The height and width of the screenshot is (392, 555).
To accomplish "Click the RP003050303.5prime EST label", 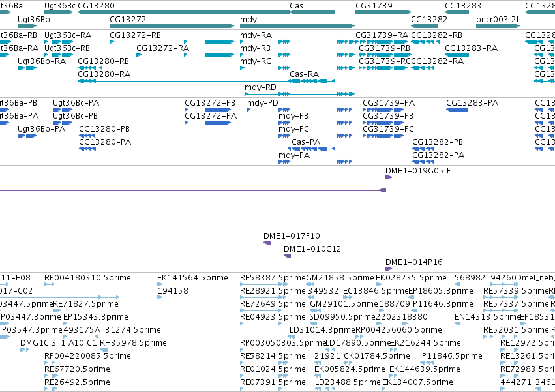I will (x=283, y=343).
